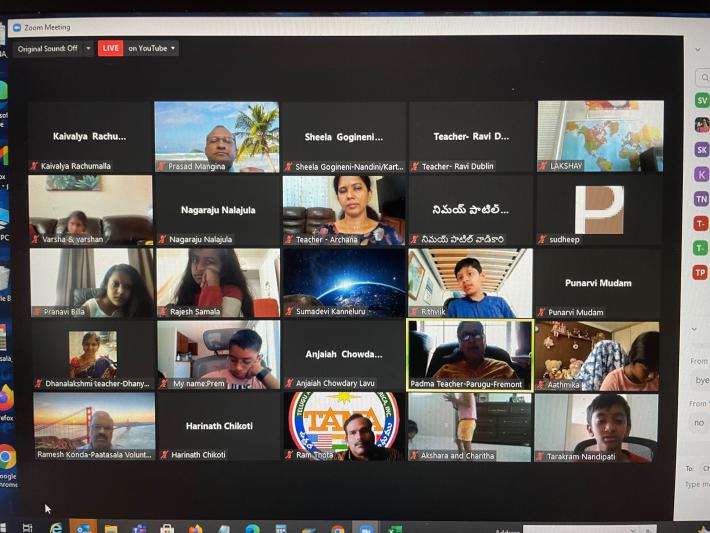Click the 'Sheela Gogineni-Nandini/Kart...' name label

coord(349,167)
